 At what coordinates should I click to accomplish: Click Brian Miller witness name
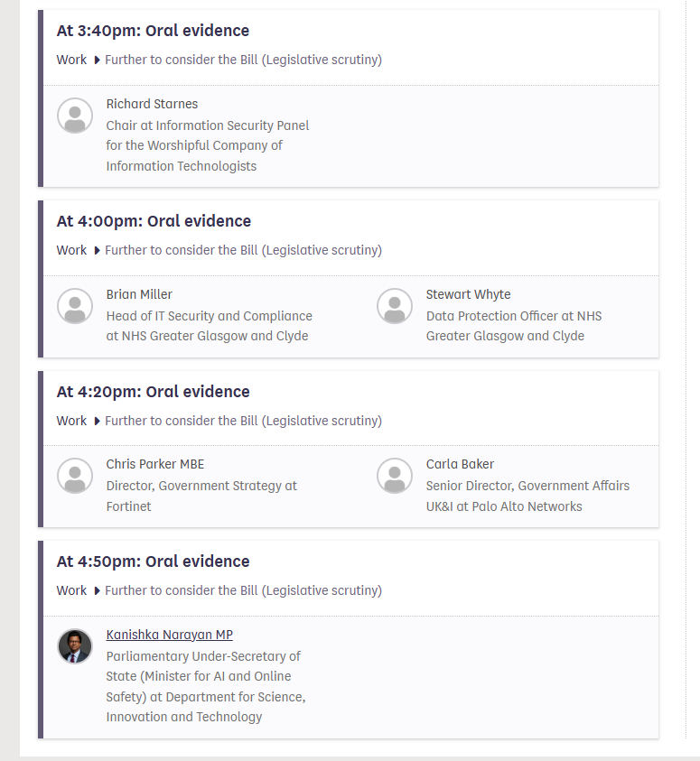point(139,294)
